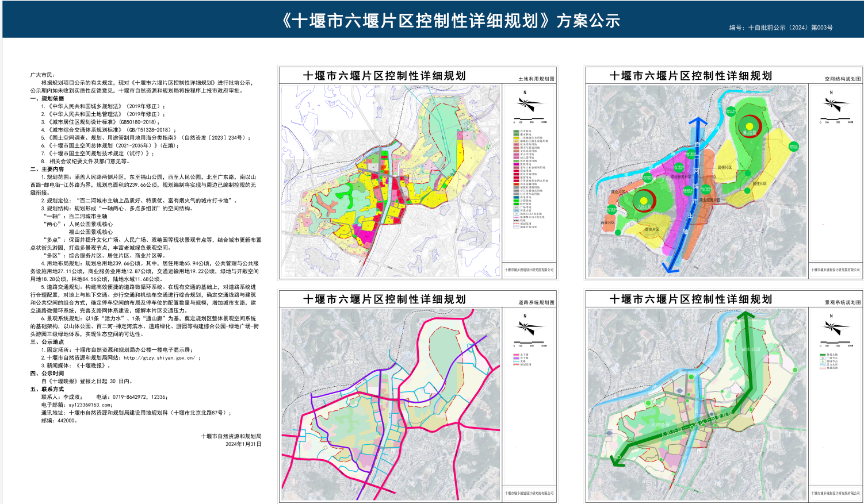Image resolution: width=864 pixels, height=504 pixels.
Task: Open the road system planning map thumbnail
Action: pos(391,405)
